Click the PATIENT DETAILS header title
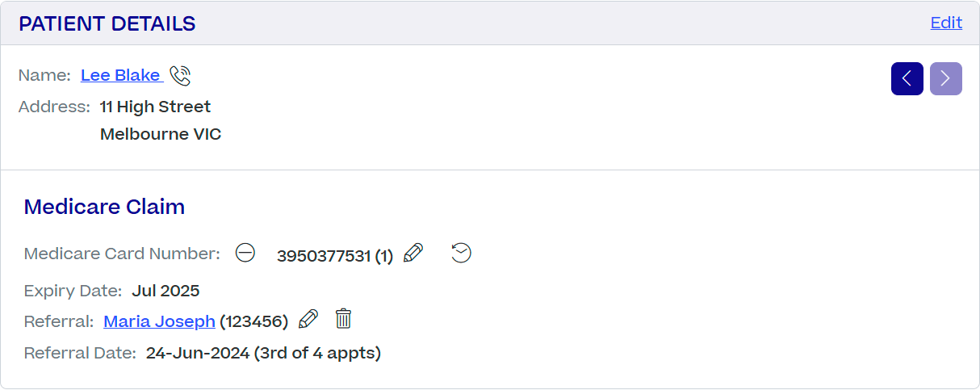 [x=107, y=24]
